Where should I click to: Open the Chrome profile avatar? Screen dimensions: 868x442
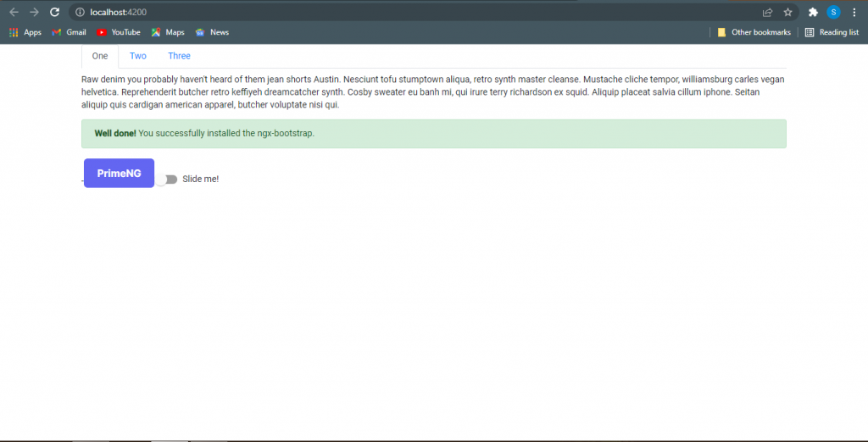(x=833, y=12)
